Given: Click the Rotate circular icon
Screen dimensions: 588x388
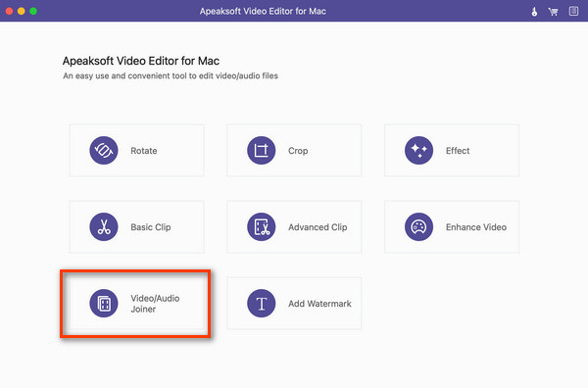Looking at the screenshot, I should (x=104, y=150).
